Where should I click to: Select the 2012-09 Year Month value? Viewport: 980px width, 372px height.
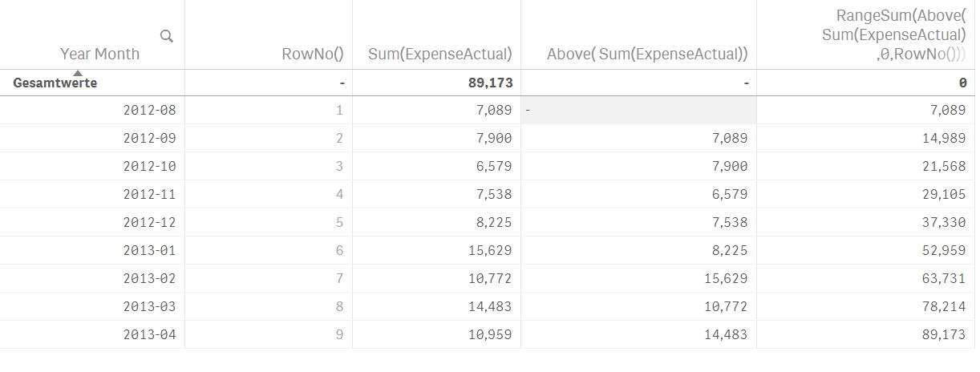pos(149,138)
